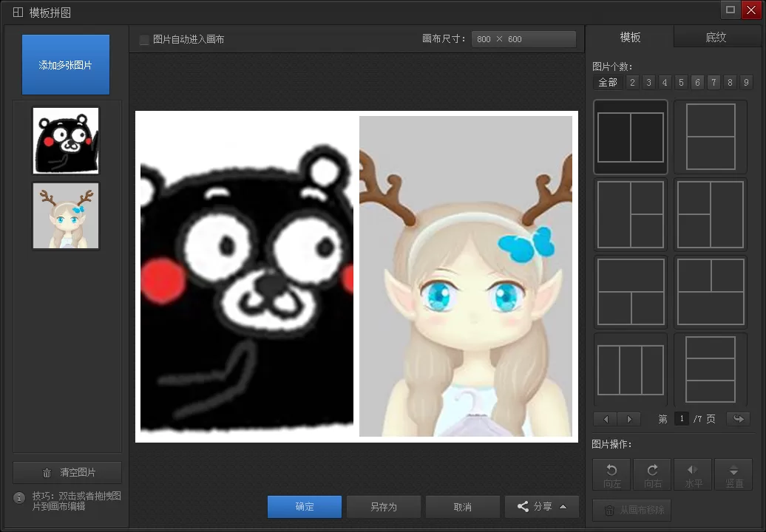
Task: Open the 分享 share dropdown
Action: point(542,507)
